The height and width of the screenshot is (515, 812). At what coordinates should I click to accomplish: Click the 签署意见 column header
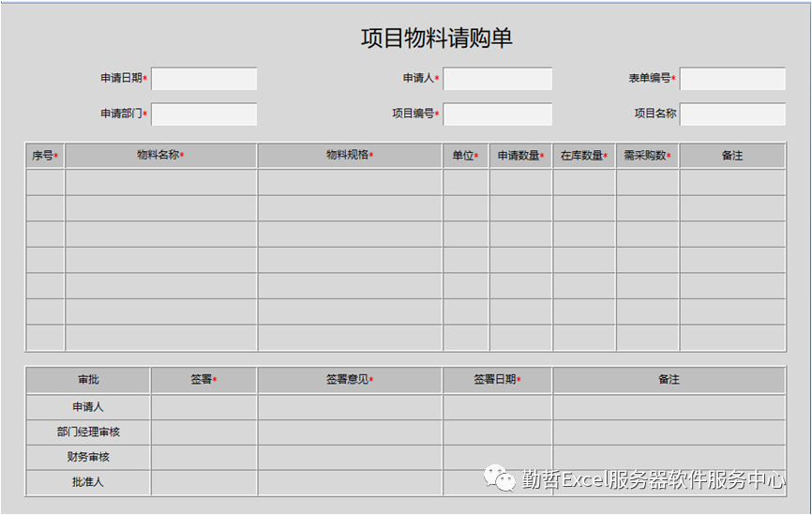click(350, 380)
